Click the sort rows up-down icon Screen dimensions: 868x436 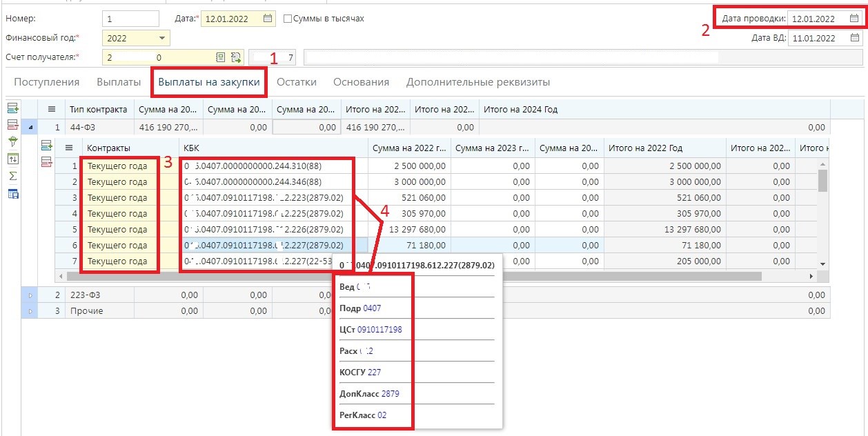coord(12,159)
